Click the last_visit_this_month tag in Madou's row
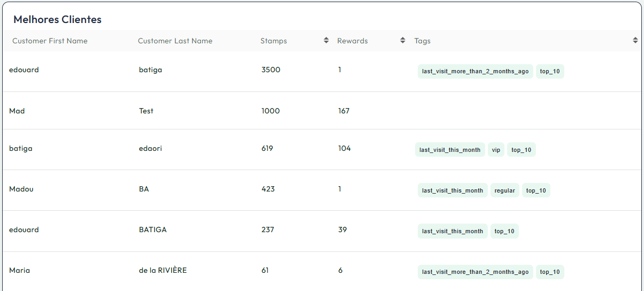This screenshot has width=644, height=291. click(452, 190)
